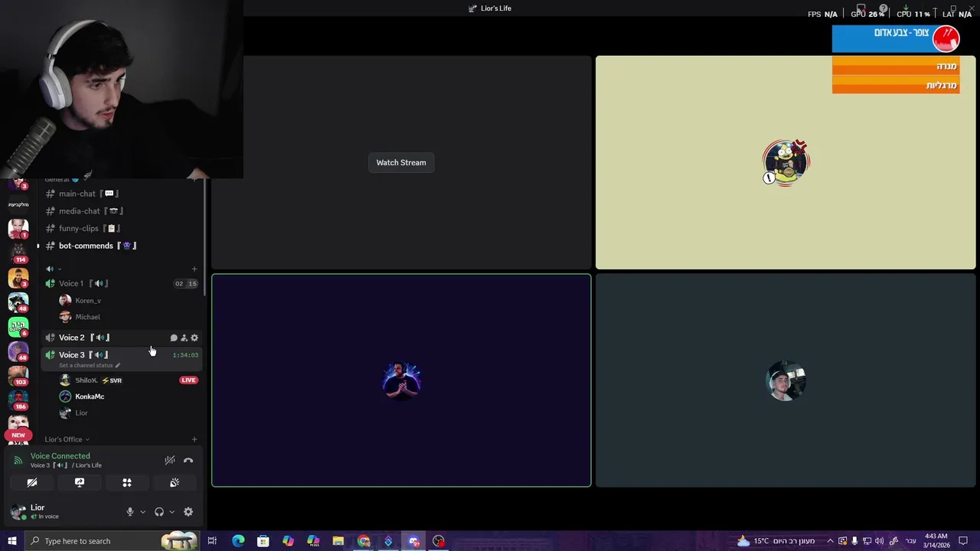Image resolution: width=980 pixels, height=551 pixels.
Task: Click Voice 2 invite people icon
Action: [x=184, y=337]
